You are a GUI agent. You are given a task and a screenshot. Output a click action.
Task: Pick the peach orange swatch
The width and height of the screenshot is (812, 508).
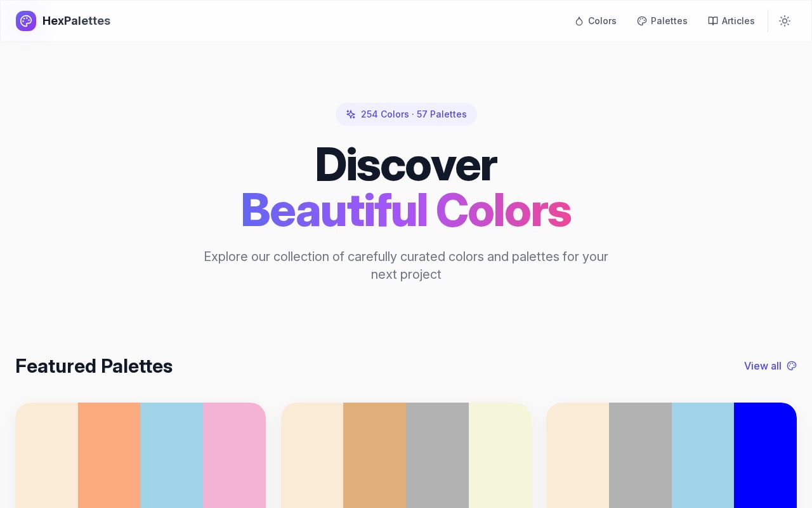click(109, 455)
